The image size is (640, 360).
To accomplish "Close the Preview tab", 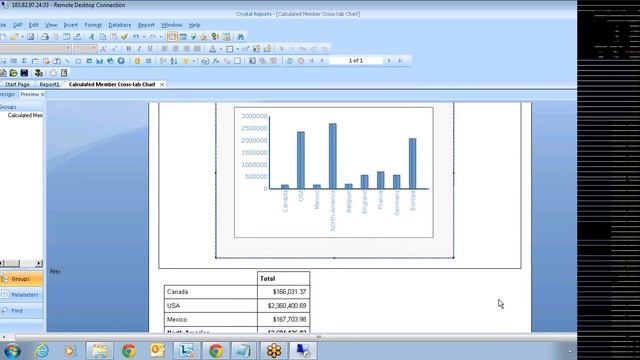I will [x=42, y=94].
